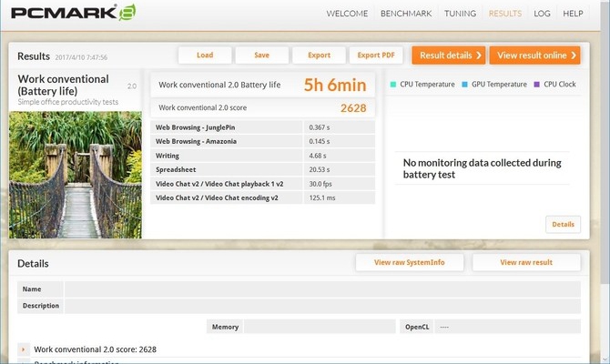Viewport: 610px width, 364px height.
Task: Click the 5h 6min battery life value
Action: pos(334,85)
